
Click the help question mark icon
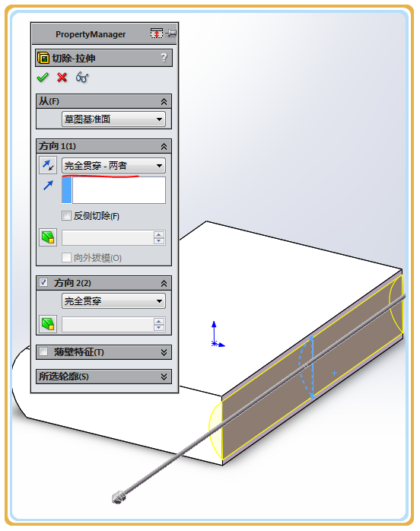click(x=164, y=58)
